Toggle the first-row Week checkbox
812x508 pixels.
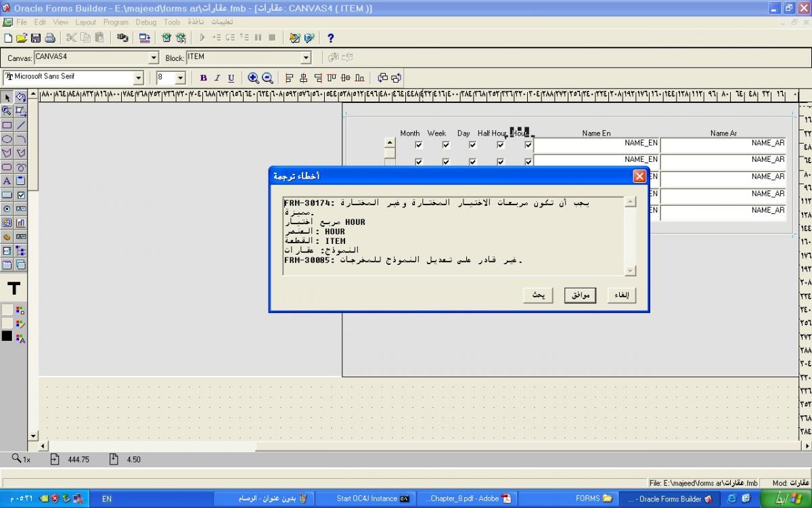click(445, 144)
